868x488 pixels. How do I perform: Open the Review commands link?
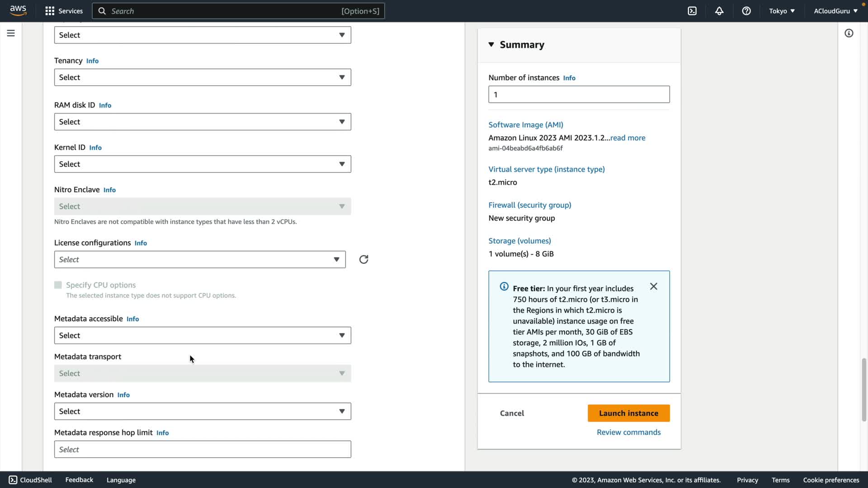click(x=628, y=432)
